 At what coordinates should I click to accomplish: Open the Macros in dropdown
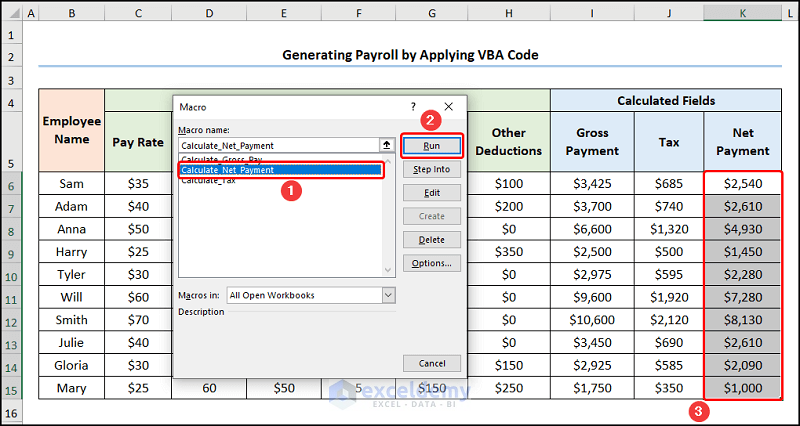click(388, 295)
